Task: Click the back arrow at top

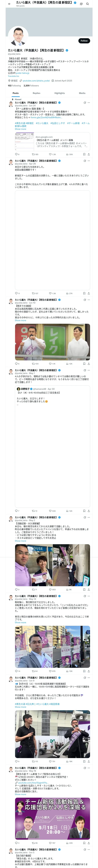Action: point(9,4)
